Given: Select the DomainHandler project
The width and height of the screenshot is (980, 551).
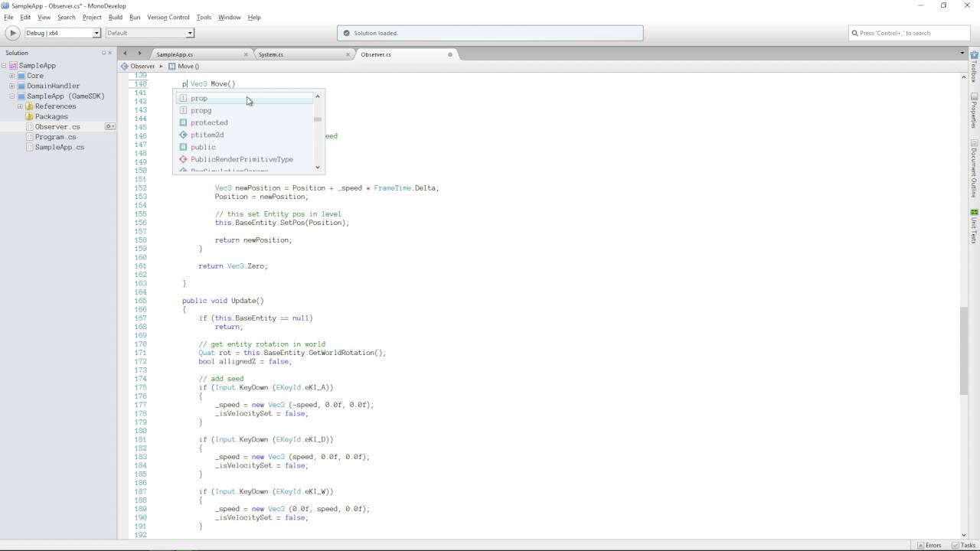Looking at the screenshot, I should pyautogui.click(x=54, y=86).
